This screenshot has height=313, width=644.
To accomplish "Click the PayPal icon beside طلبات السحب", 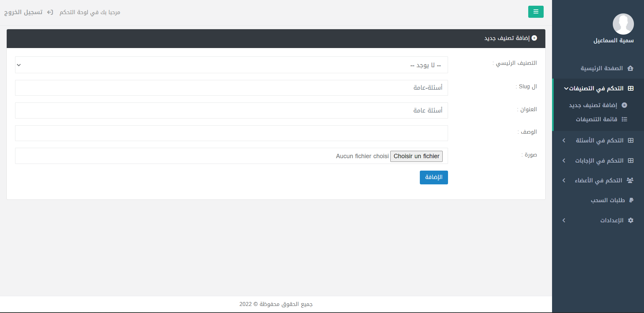I will (631, 200).
